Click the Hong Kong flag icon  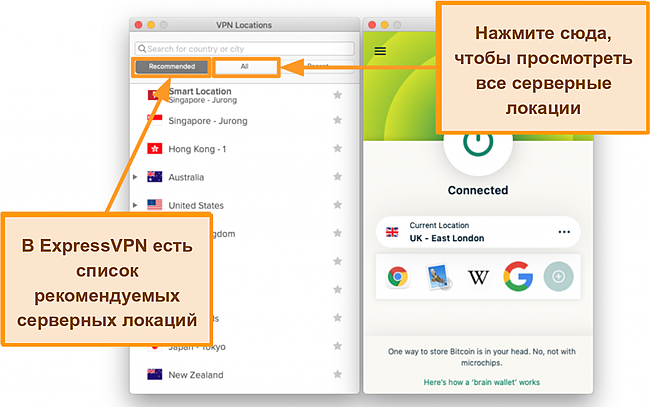pos(155,148)
